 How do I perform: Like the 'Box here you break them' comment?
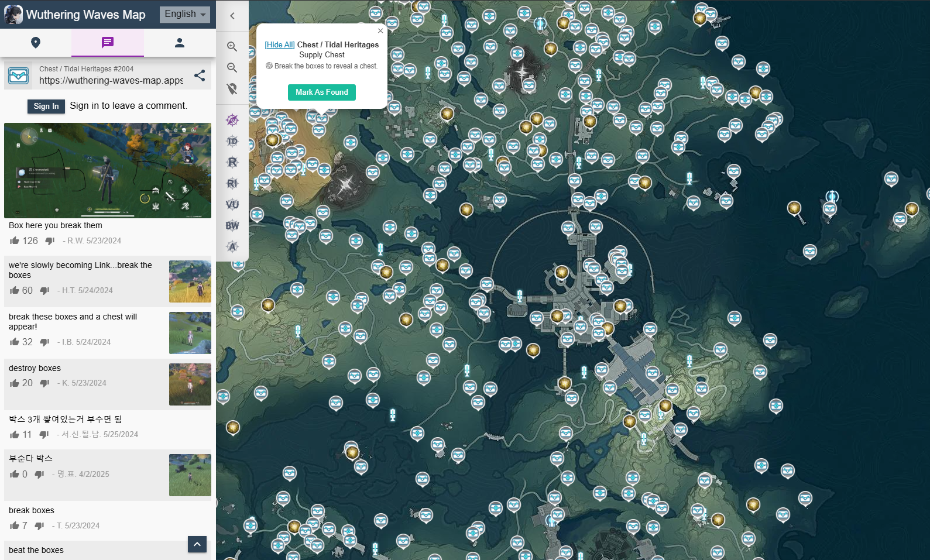pos(15,241)
